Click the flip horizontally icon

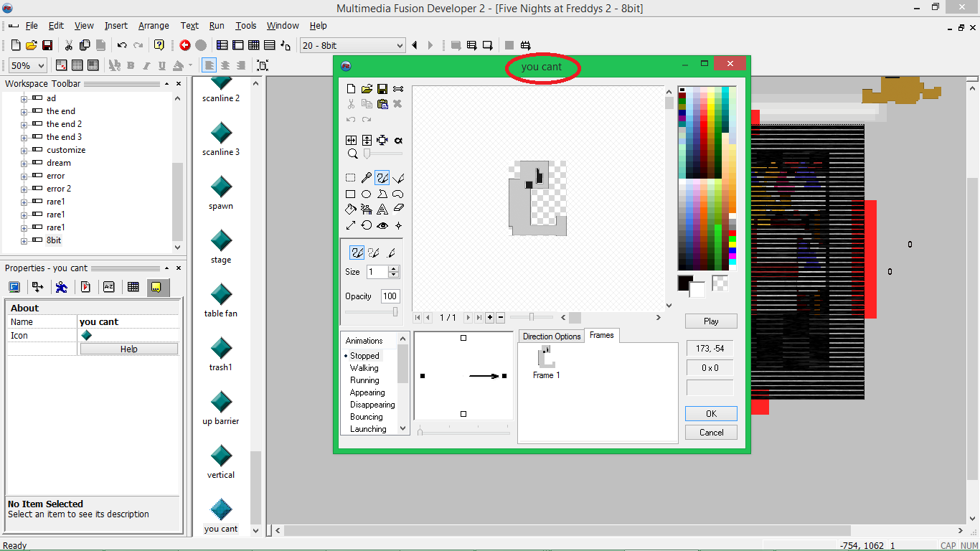351,141
